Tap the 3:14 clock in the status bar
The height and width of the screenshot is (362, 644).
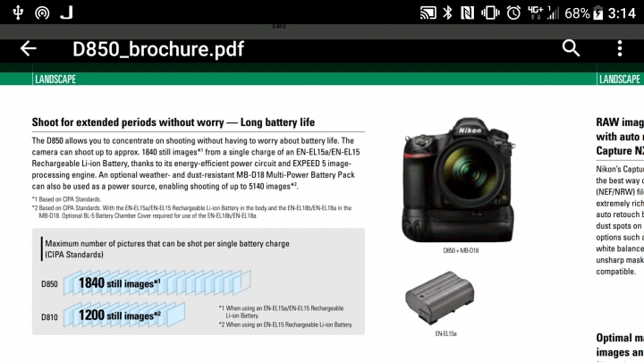(x=622, y=13)
